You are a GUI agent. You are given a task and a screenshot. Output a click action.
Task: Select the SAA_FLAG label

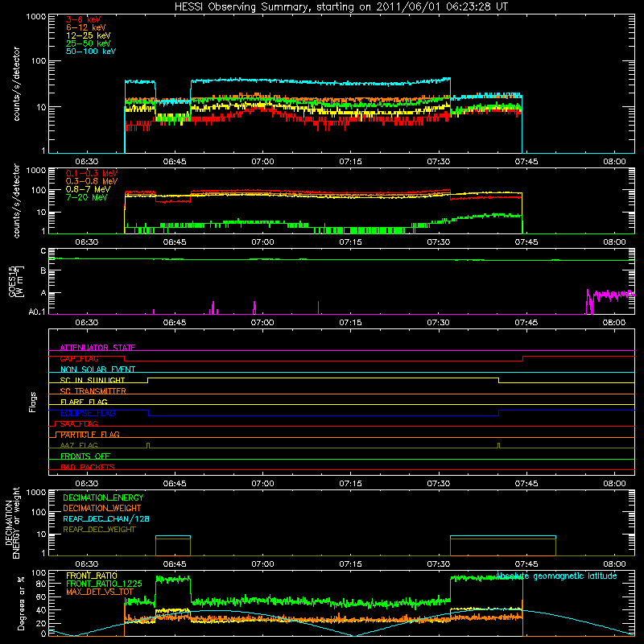click(x=79, y=423)
